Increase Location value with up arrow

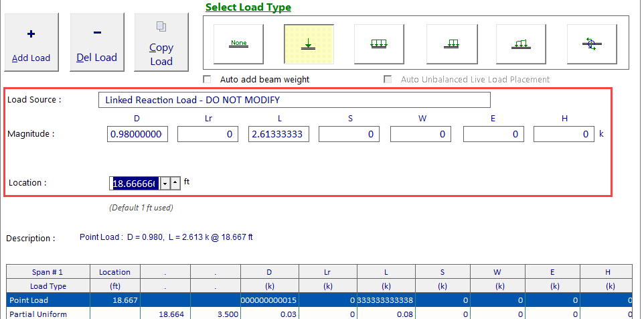coord(175,183)
